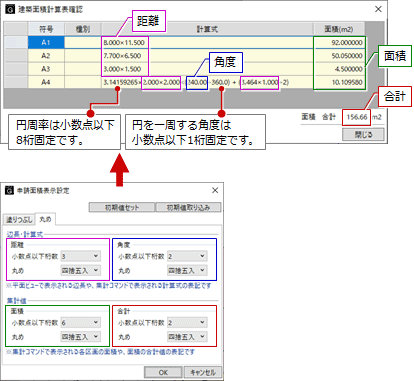Viewport: 414px width, 381px height.
Task: Close the 建築面積計算表確認 window
Action: pyautogui.click(x=378, y=9)
